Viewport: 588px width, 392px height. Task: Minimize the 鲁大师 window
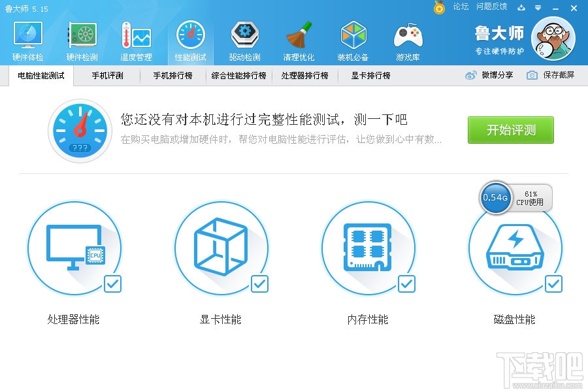coord(556,8)
